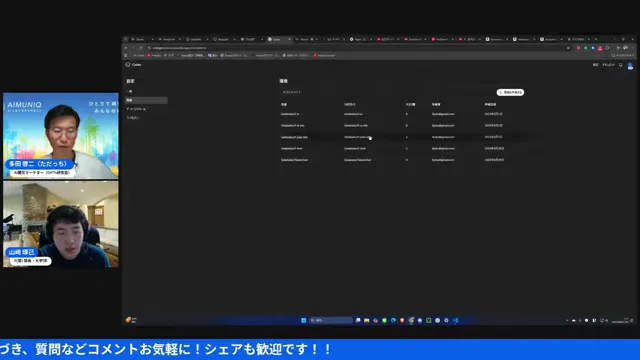
Task: Open the notifications bell in Codex header
Action: tap(621, 65)
